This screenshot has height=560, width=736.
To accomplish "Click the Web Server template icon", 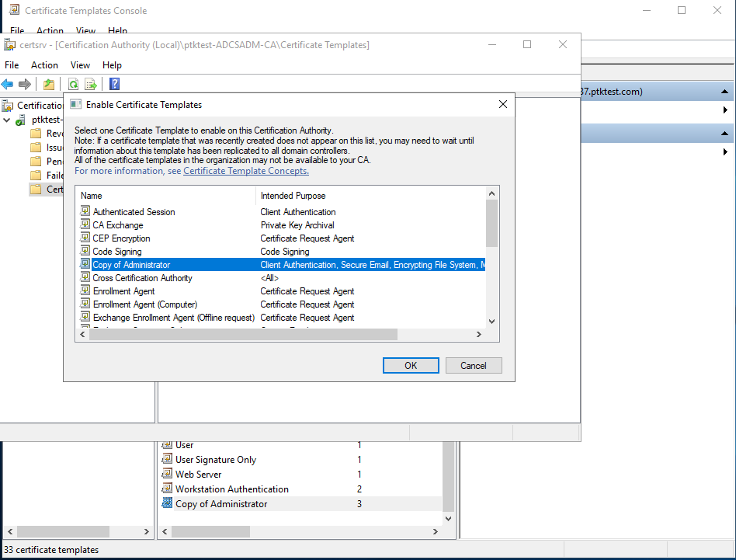I will [167, 474].
